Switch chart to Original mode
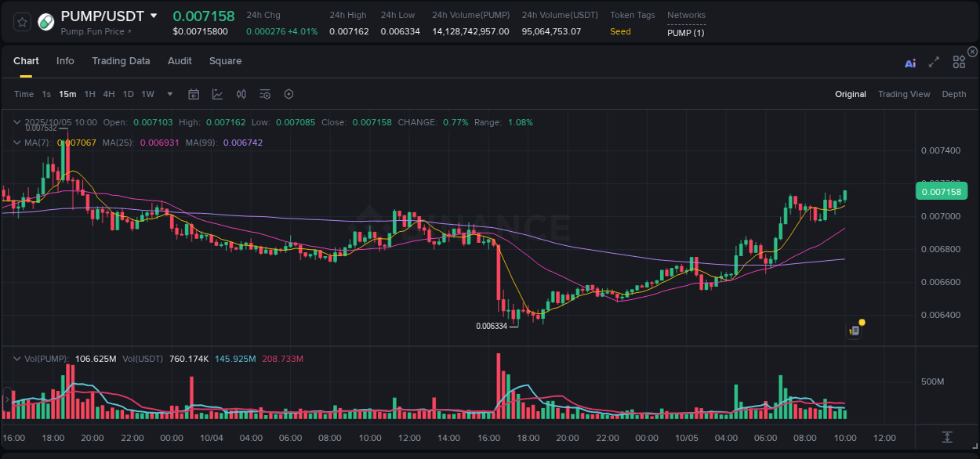980x459 pixels. [x=851, y=94]
